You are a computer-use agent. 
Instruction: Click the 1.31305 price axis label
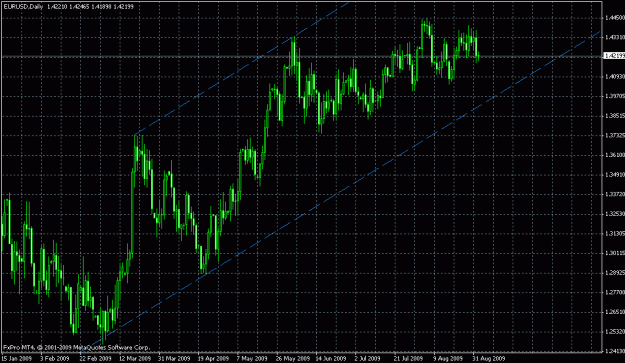point(615,233)
